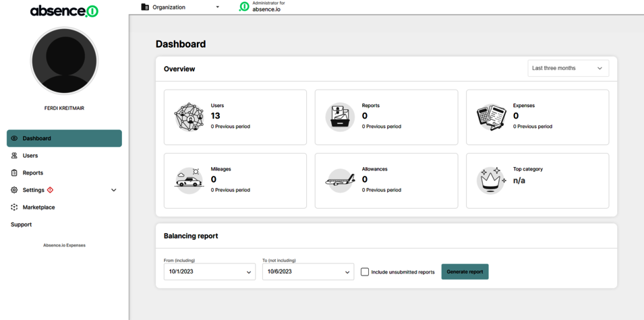This screenshot has height=320, width=644.
Task: Open the Settings menu entry
Action: pyautogui.click(x=65, y=190)
